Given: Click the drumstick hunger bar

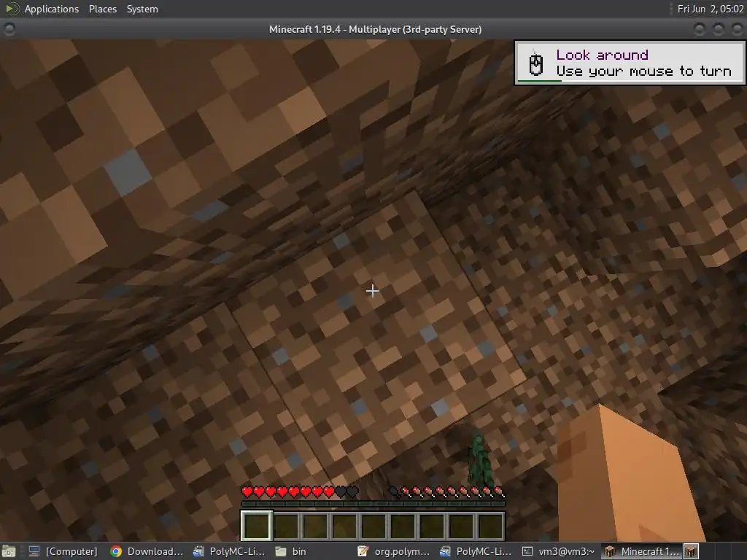Looking at the screenshot, I should (446, 492).
